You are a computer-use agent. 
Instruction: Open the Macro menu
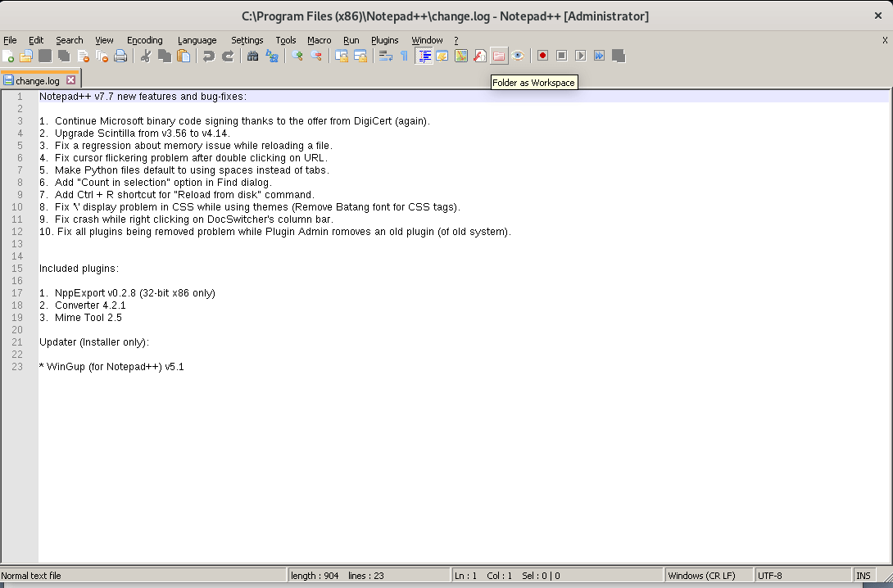point(320,40)
